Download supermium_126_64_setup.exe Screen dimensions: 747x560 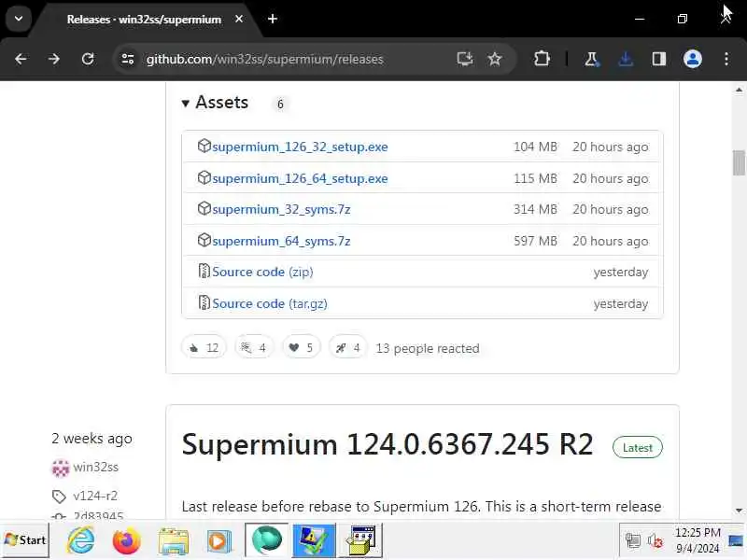tap(300, 178)
